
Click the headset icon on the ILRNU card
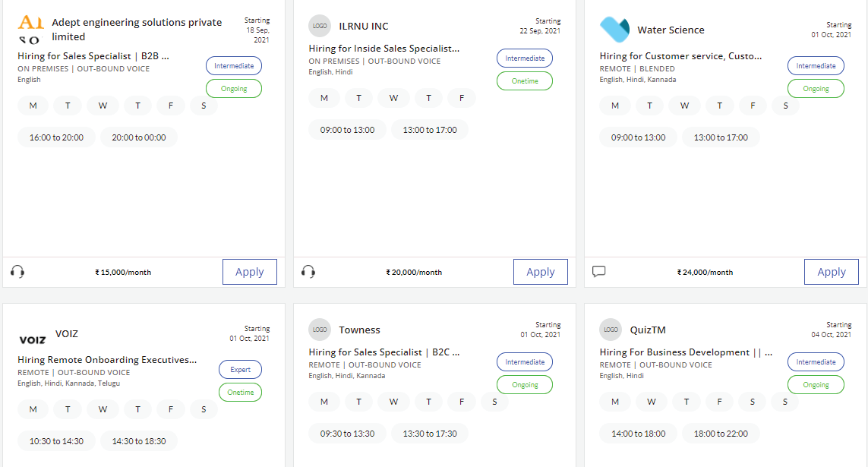[x=308, y=272]
